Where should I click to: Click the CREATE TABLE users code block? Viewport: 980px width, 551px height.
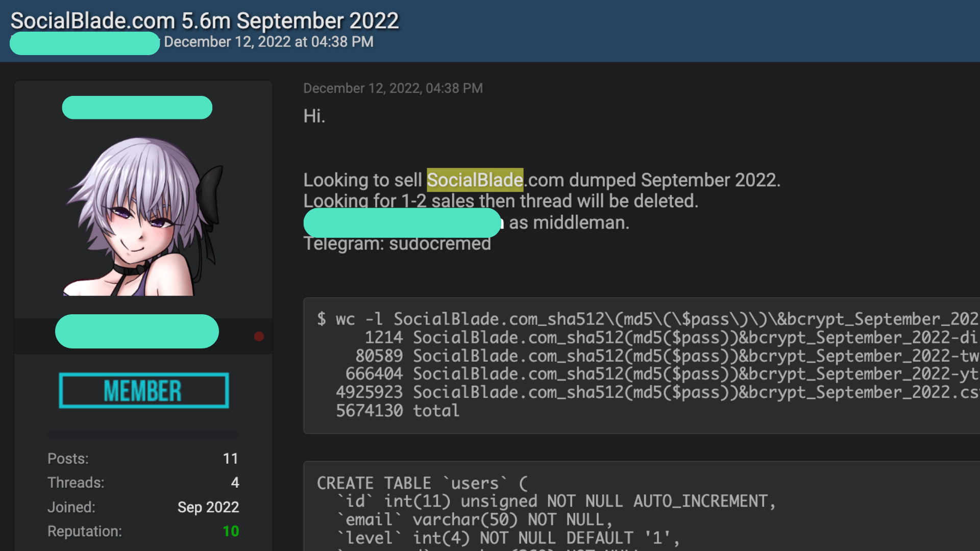[x=642, y=506]
